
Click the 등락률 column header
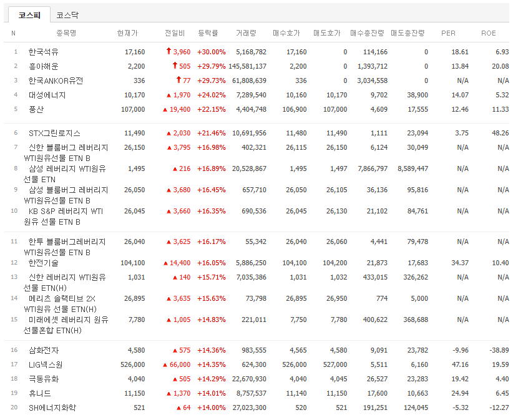[x=208, y=33]
